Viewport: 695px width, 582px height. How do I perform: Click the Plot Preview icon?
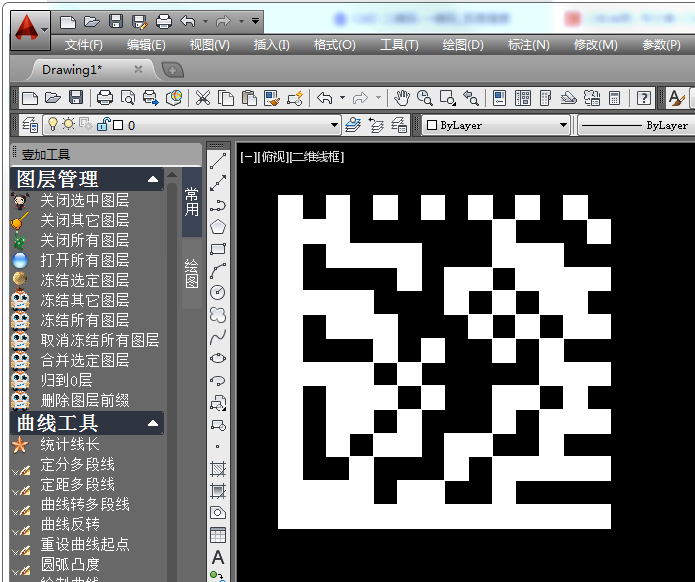pyautogui.click(x=128, y=98)
